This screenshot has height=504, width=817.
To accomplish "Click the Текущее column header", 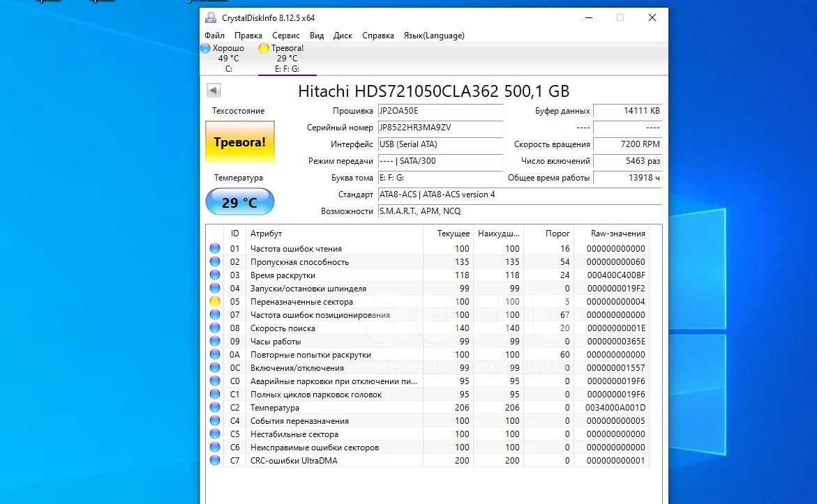I will [x=448, y=234].
